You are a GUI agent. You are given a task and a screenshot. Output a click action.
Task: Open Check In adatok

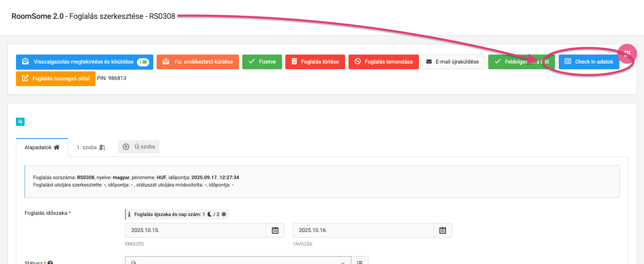tap(589, 62)
